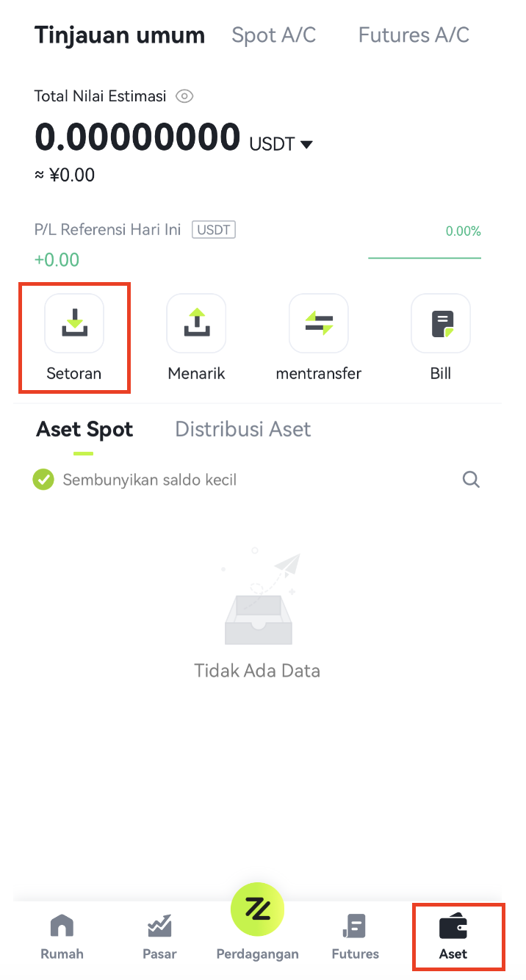Screen dimensions: 526x980
Task: Tap the green Perdagangan trade button
Action: [x=257, y=909]
